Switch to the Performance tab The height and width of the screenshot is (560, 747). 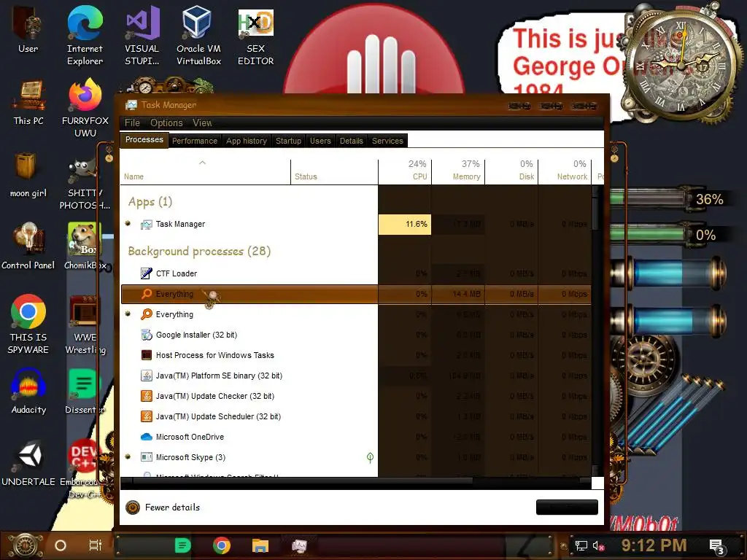[x=194, y=141]
